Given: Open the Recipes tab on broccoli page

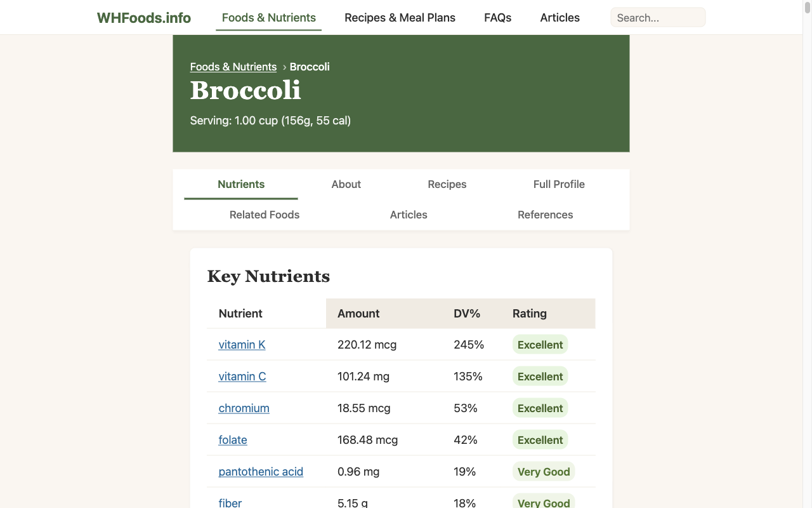Looking at the screenshot, I should (x=447, y=184).
